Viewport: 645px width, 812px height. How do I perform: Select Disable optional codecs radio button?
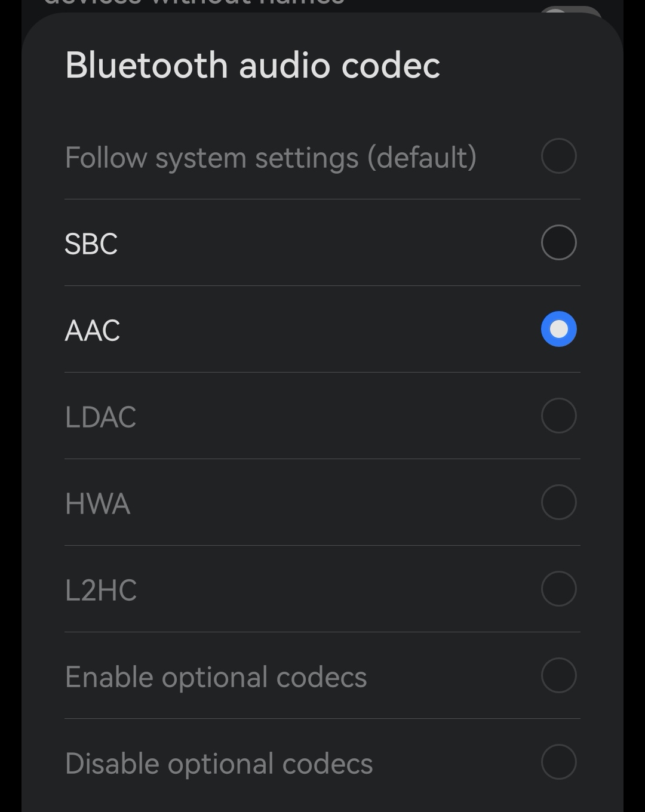tap(558, 762)
